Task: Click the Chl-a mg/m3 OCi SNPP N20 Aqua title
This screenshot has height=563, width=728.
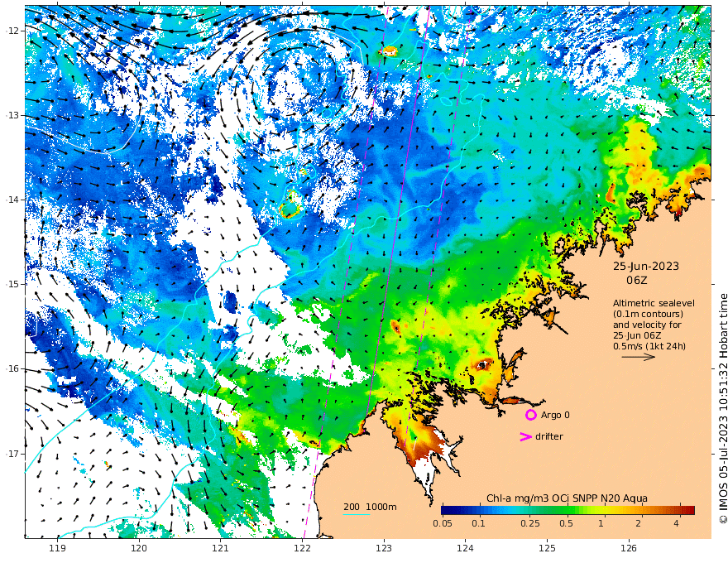Action: (x=567, y=498)
